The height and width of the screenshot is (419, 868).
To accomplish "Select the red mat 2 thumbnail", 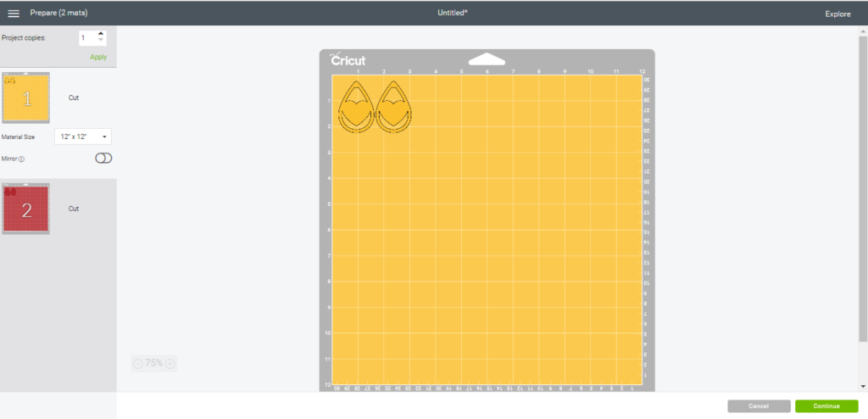I will click(26, 209).
